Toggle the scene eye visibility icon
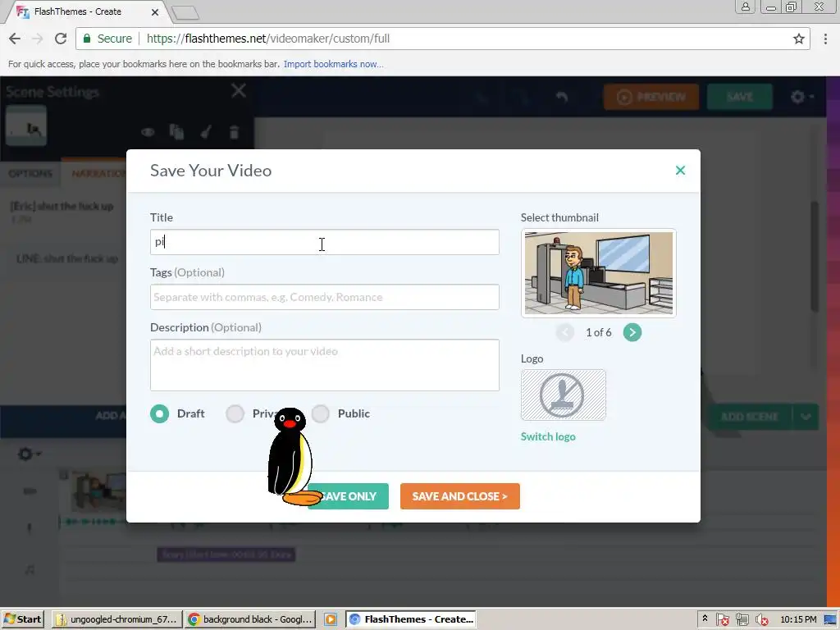This screenshot has height=630, width=840. (148, 132)
